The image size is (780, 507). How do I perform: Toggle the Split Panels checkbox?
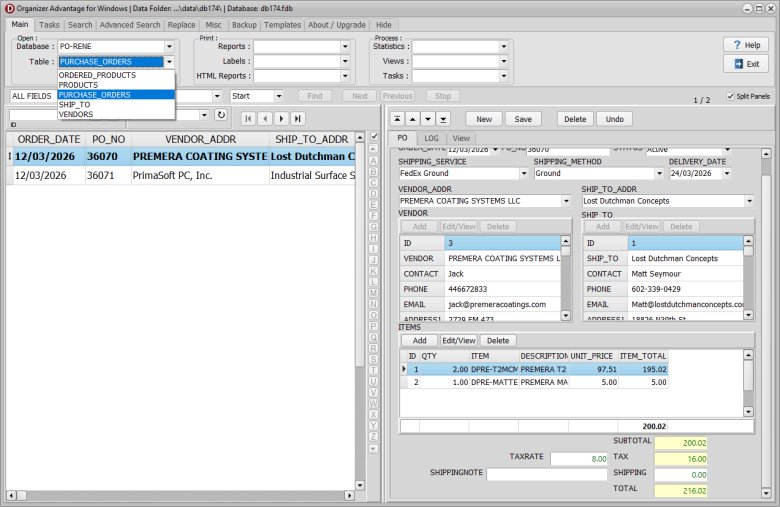point(731,96)
